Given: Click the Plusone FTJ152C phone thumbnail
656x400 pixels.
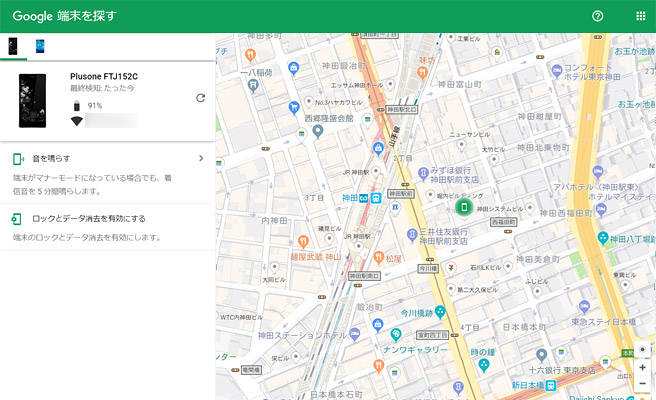Looking at the screenshot, I should tap(32, 101).
